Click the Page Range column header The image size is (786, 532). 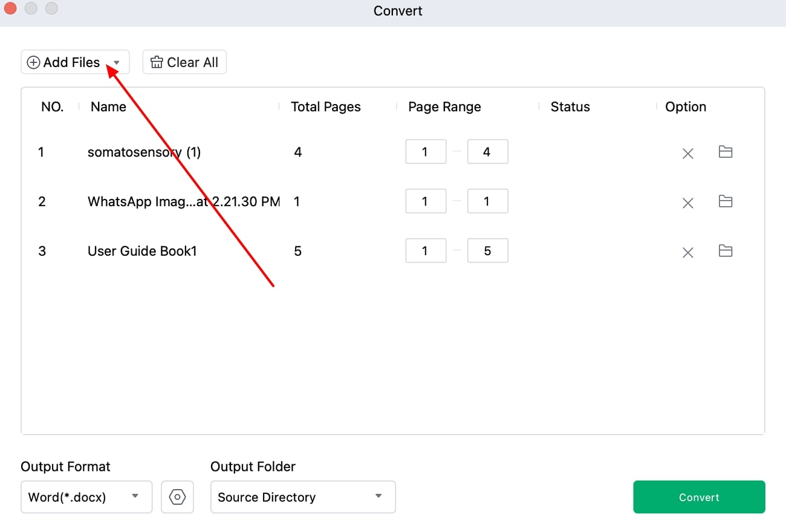coord(444,107)
